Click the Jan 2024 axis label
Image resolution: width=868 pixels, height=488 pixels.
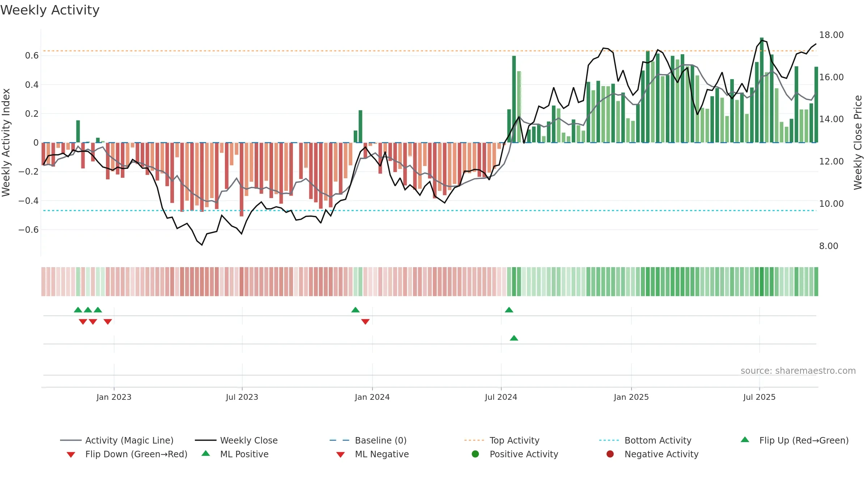372,397
